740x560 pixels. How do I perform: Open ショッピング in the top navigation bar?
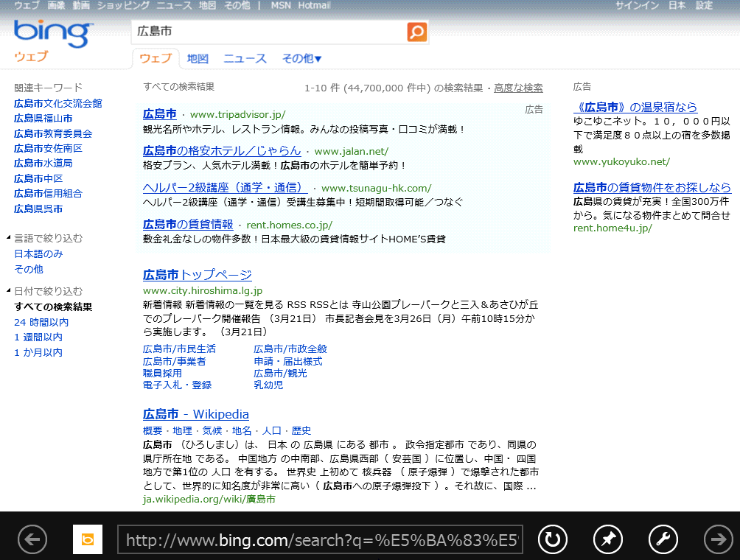click(x=123, y=5)
